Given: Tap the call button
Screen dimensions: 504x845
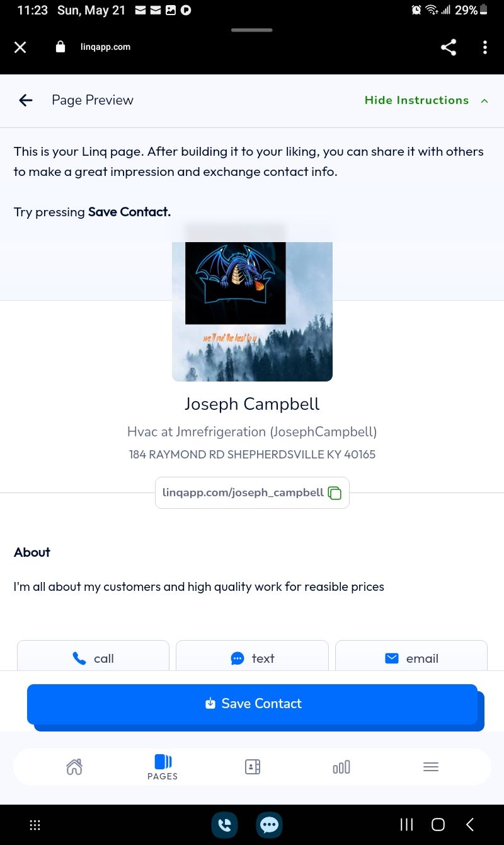Looking at the screenshot, I should tap(93, 656).
